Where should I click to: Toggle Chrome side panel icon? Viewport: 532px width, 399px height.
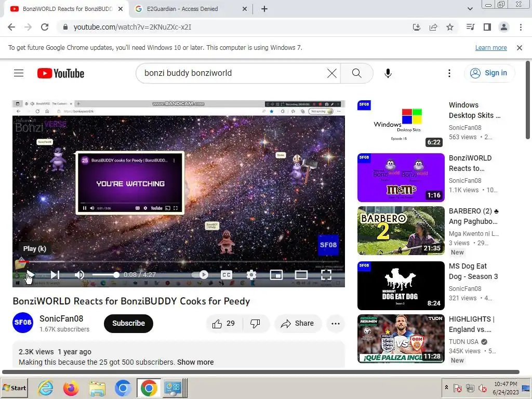[x=487, y=27]
